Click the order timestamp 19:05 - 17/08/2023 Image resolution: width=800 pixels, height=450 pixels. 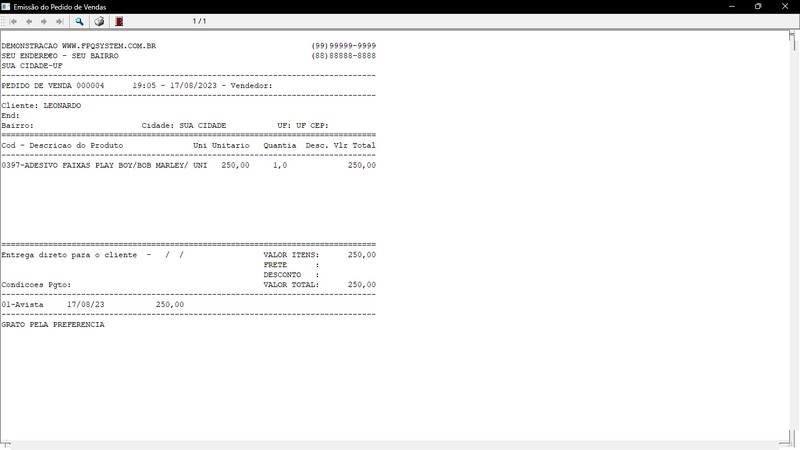click(x=174, y=86)
